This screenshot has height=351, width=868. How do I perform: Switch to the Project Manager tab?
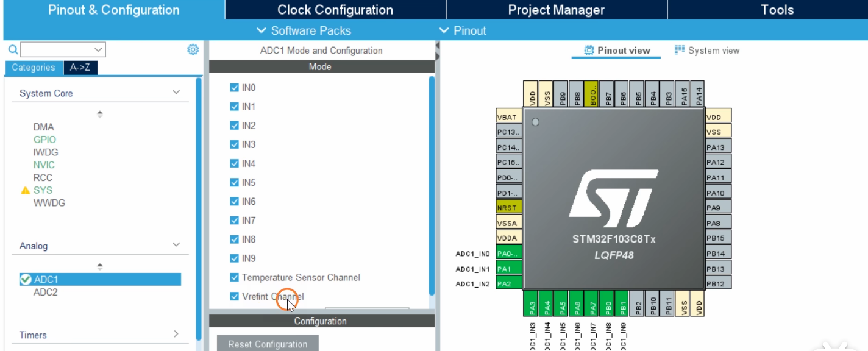pyautogui.click(x=557, y=10)
